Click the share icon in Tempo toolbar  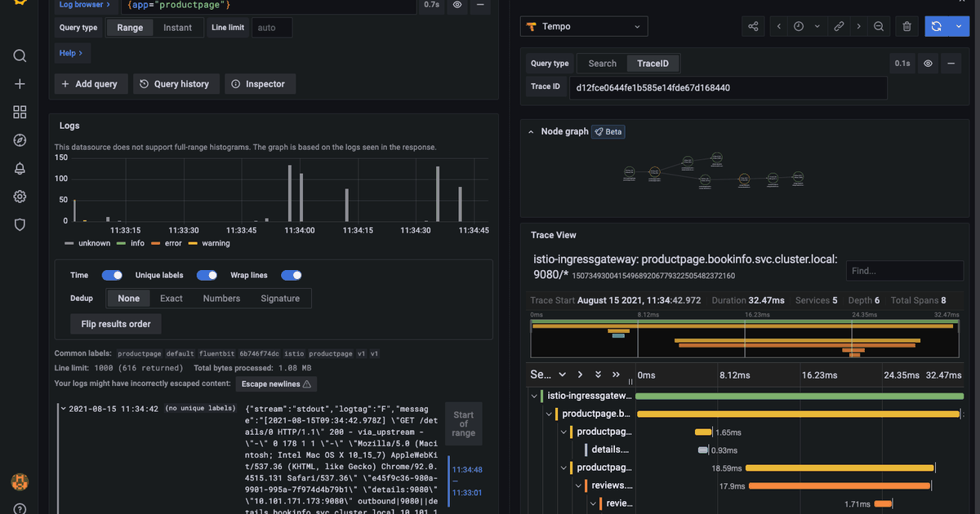(753, 26)
